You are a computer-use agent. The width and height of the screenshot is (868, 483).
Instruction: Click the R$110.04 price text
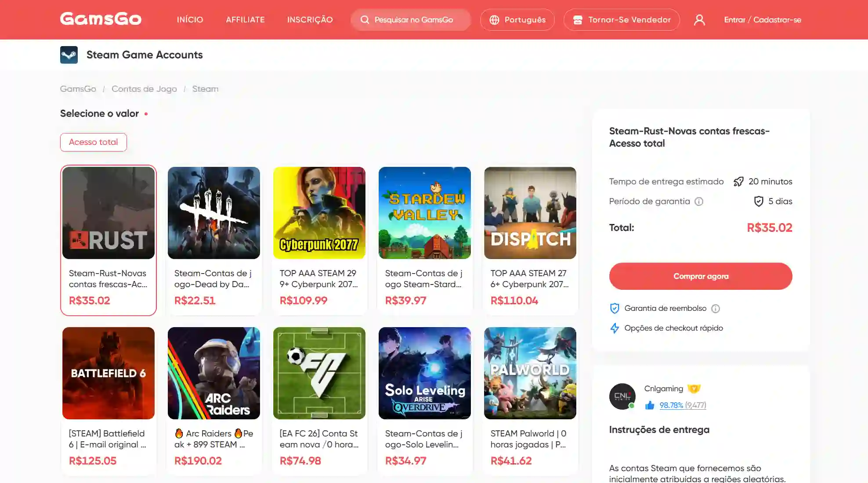pyautogui.click(x=514, y=301)
